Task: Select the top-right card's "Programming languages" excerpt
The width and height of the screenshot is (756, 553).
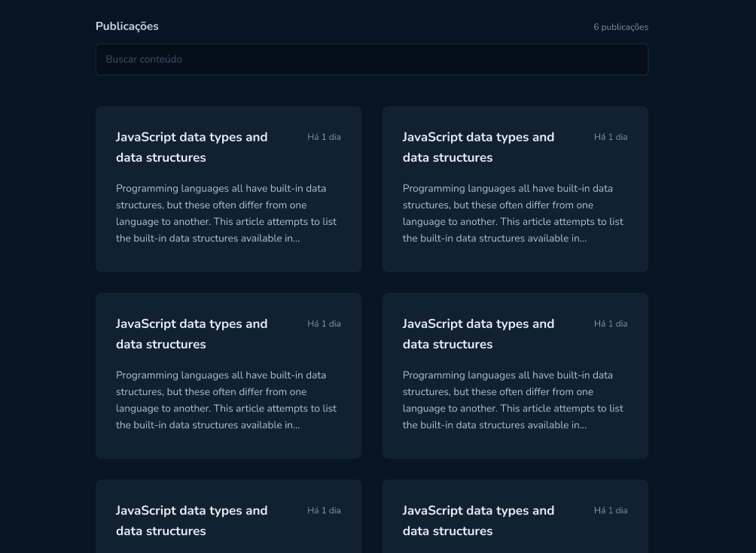Action: point(513,214)
